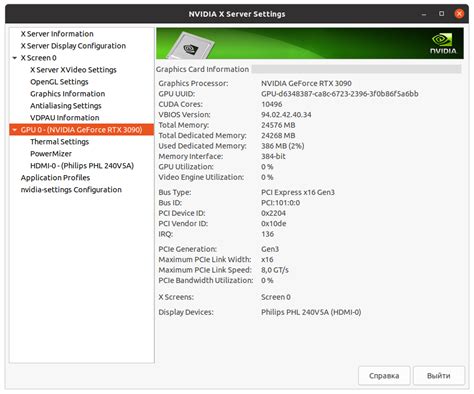Click the Выйти quit button
This screenshot has width=474, height=394.
coord(439,376)
